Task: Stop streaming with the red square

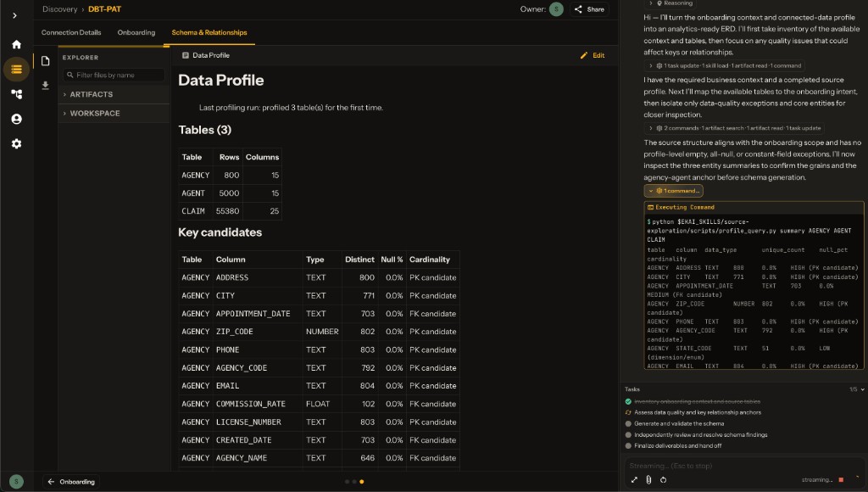Action: pos(841,480)
